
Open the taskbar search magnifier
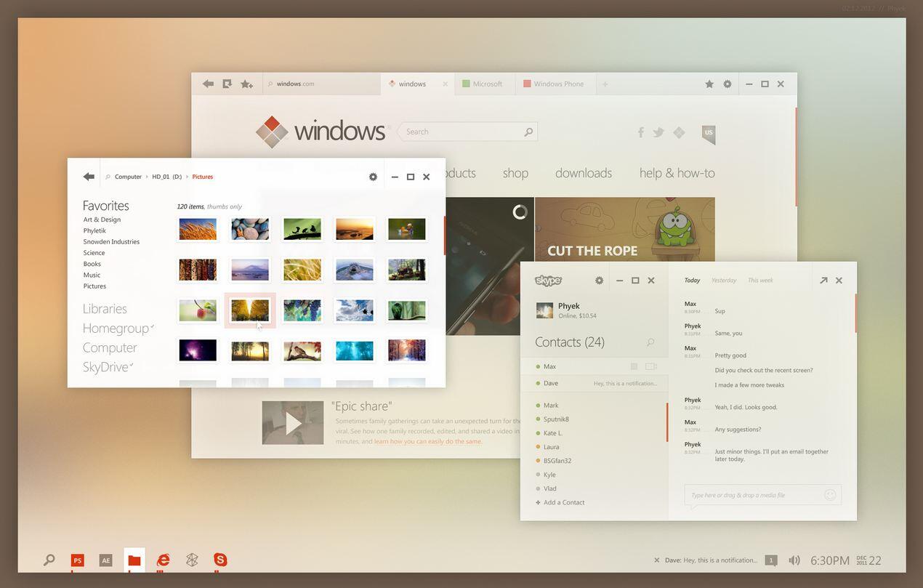tap(49, 560)
